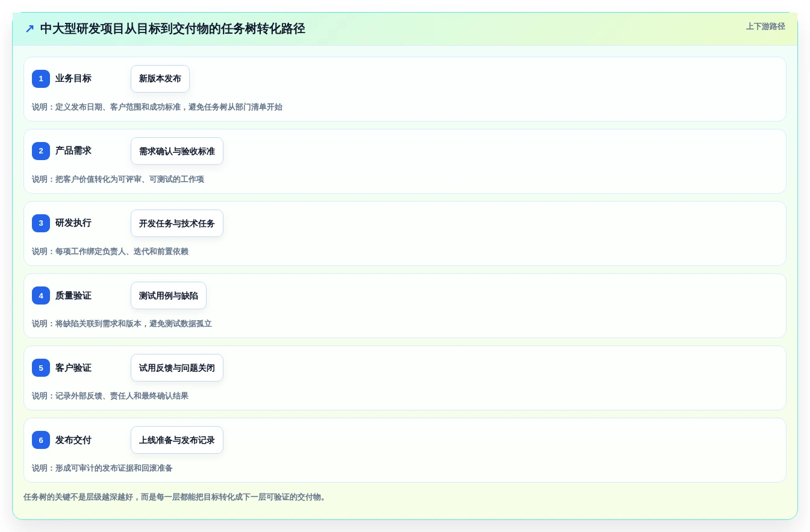Viewport: 810px width, 532px height.
Task: Click description 把客户价值转化为可评审
Action: (118, 179)
